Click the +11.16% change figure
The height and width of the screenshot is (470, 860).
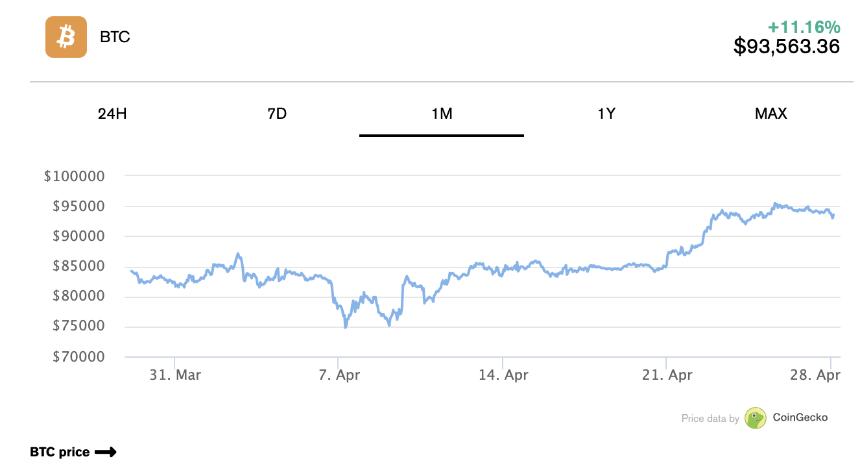pyautogui.click(x=803, y=26)
